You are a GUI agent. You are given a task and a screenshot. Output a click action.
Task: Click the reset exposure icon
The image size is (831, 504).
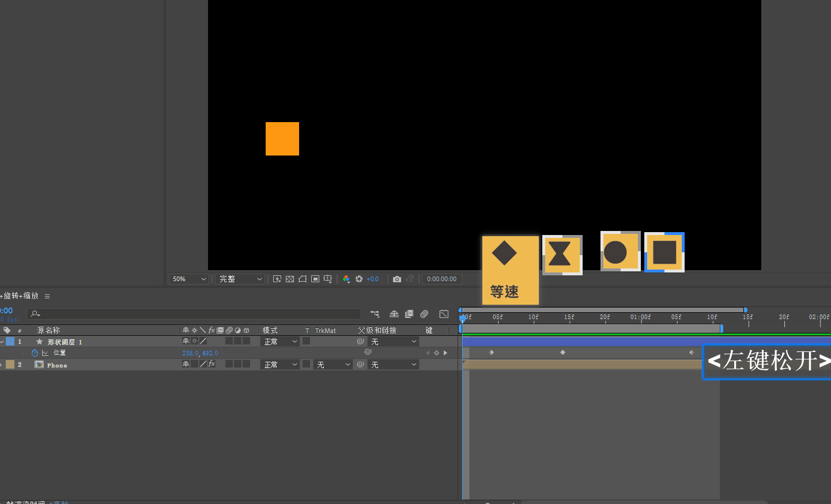coord(359,279)
